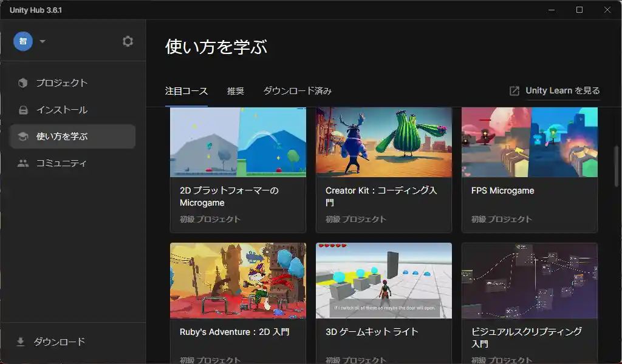Open the Creator Kit コーディング入門 thumbnail
Viewport: 622px width, 364px height.
(x=384, y=142)
